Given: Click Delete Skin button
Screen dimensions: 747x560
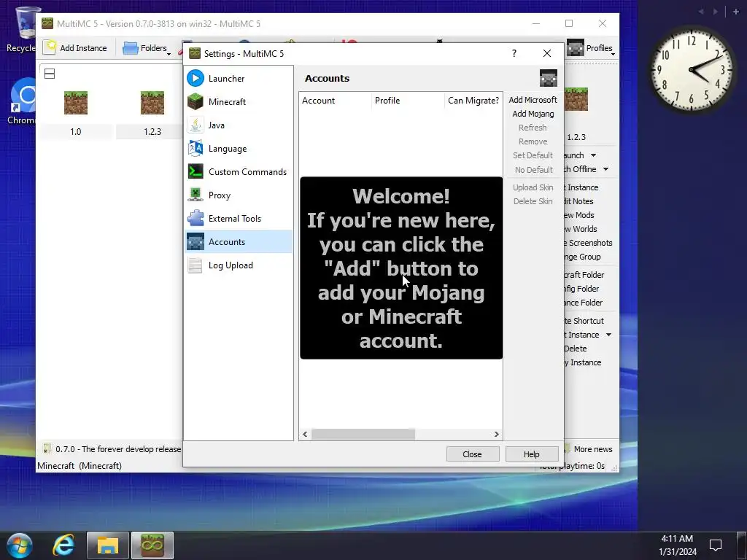Looking at the screenshot, I should click(x=533, y=201).
